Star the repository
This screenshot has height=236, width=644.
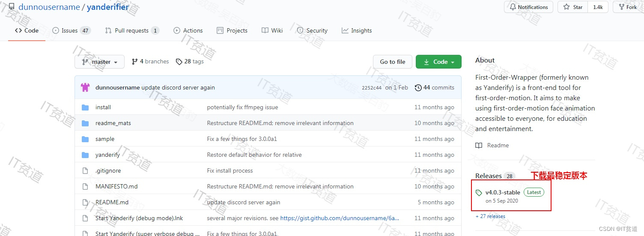[573, 7]
